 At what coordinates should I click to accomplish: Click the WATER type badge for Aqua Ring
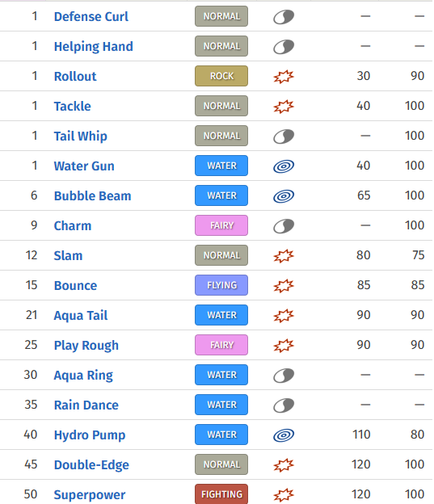click(x=221, y=375)
